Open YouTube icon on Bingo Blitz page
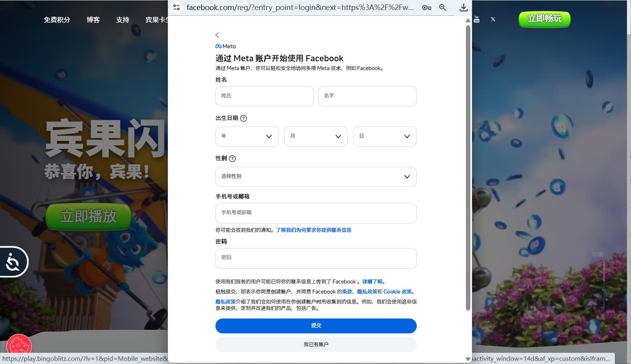 [477, 19]
